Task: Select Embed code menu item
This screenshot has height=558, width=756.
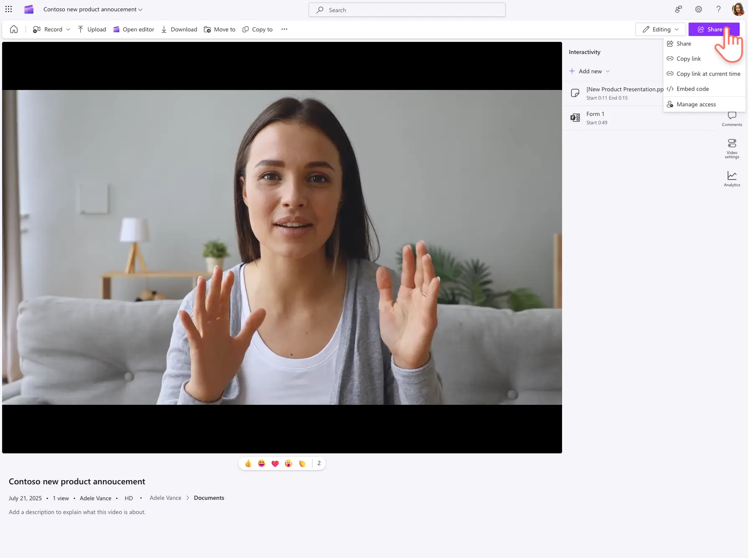Action: click(704, 89)
